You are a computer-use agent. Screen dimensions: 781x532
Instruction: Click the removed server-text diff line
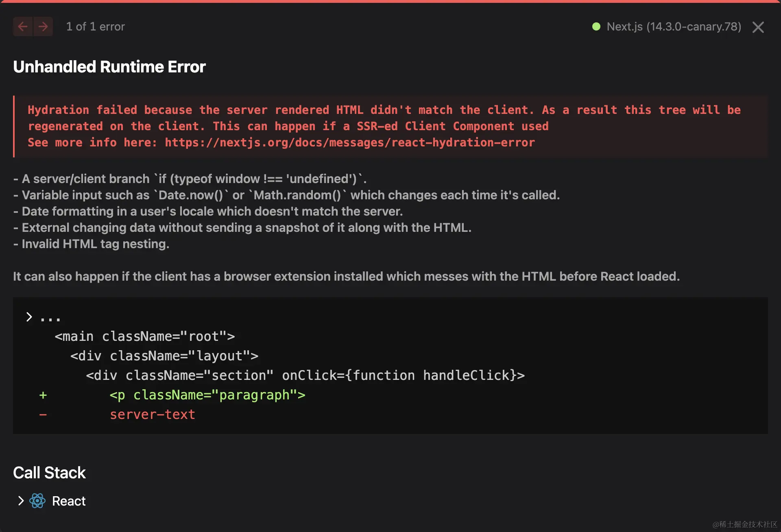point(152,414)
